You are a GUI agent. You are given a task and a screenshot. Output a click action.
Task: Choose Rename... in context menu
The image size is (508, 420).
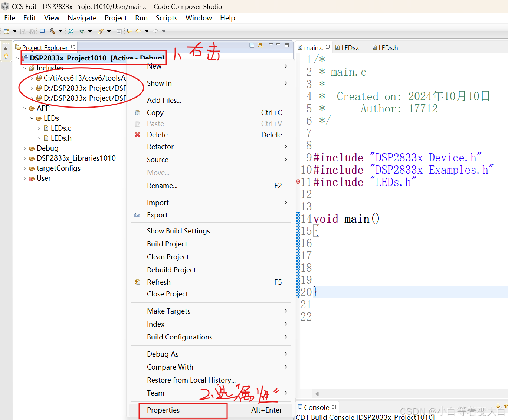[211, 186]
